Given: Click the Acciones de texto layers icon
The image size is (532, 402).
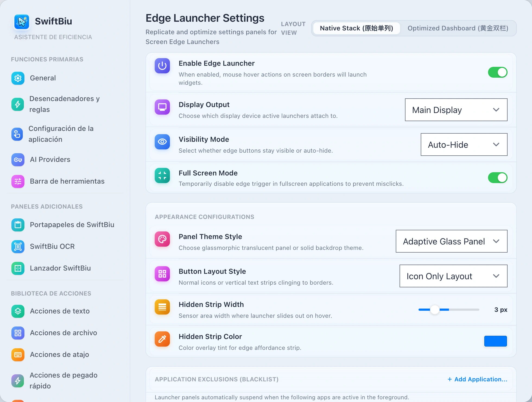Looking at the screenshot, I should 18,311.
